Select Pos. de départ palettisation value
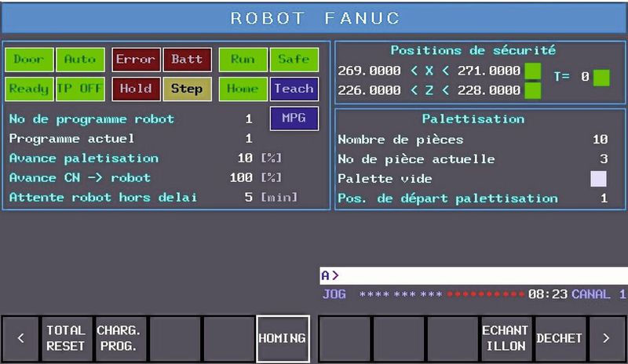628x364 pixels. 604,198
